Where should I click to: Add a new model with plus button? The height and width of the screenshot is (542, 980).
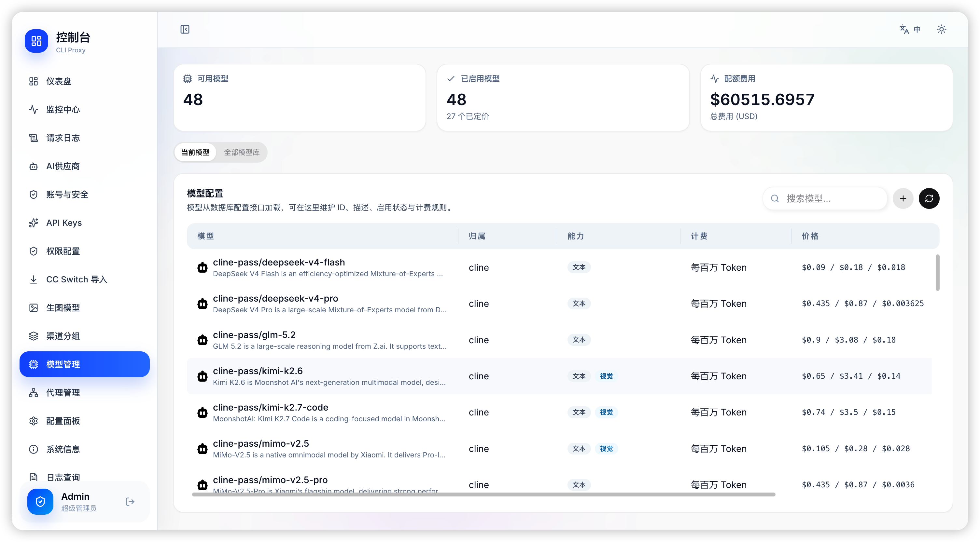coord(903,198)
